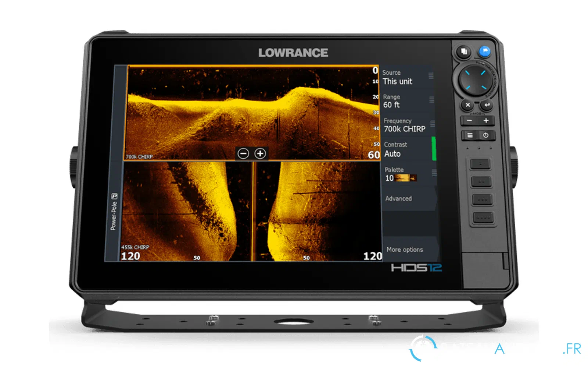Click the HDS12 model label
Viewport: 588px width, 368px height.
(x=416, y=268)
